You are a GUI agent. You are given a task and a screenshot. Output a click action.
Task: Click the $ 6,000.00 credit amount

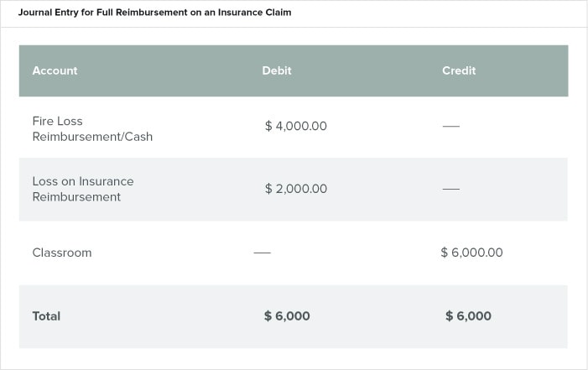pos(471,253)
